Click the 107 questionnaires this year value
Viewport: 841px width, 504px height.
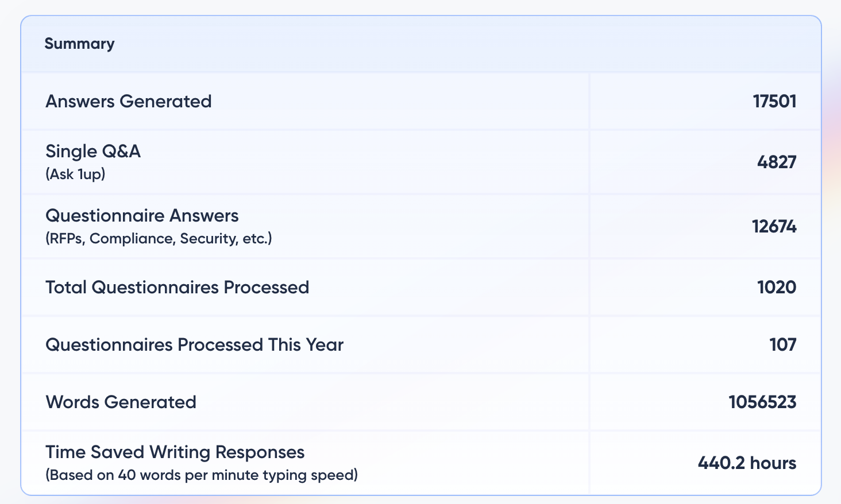click(x=783, y=344)
